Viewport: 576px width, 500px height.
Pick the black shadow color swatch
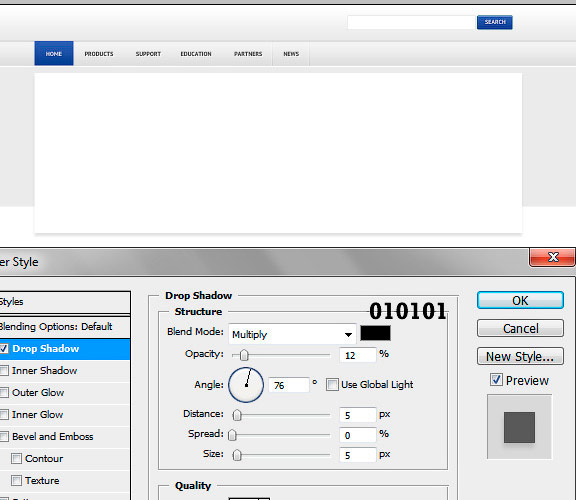point(375,333)
